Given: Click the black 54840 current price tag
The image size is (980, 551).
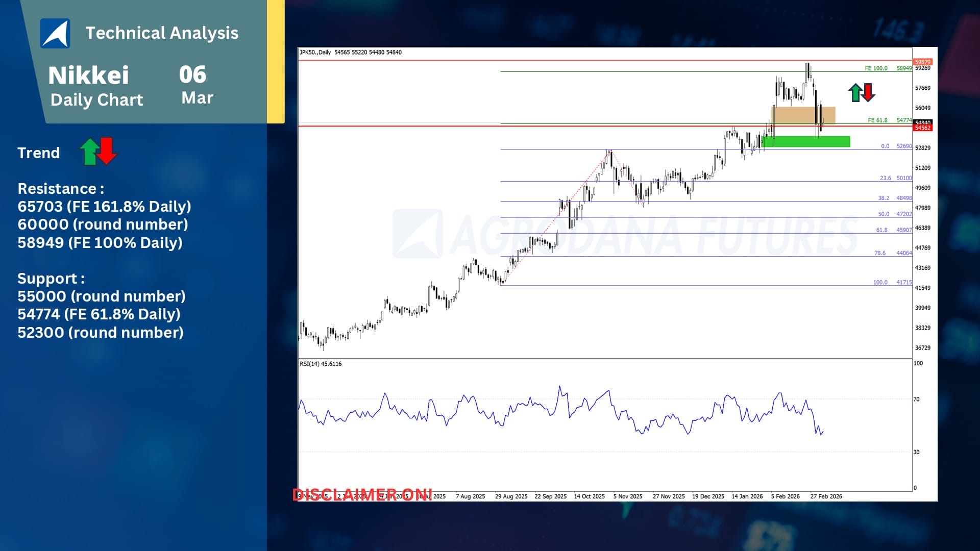Looking at the screenshot, I should click(922, 122).
